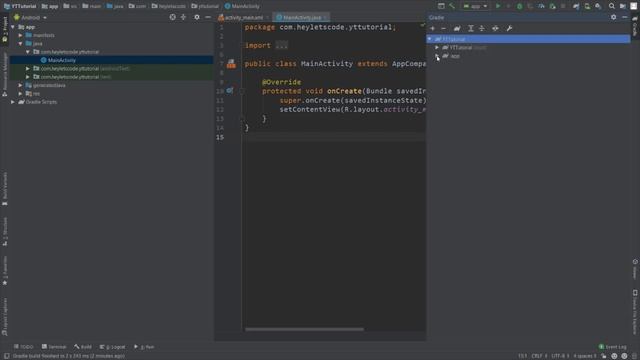Click the YTTutorial breadcrumb in navigation bar
This screenshot has height=360, width=640.
[x=20, y=6]
